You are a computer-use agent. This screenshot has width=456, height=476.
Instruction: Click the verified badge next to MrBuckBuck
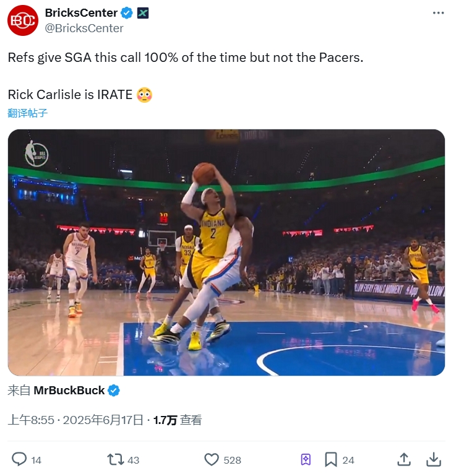[x=114, y=390]
